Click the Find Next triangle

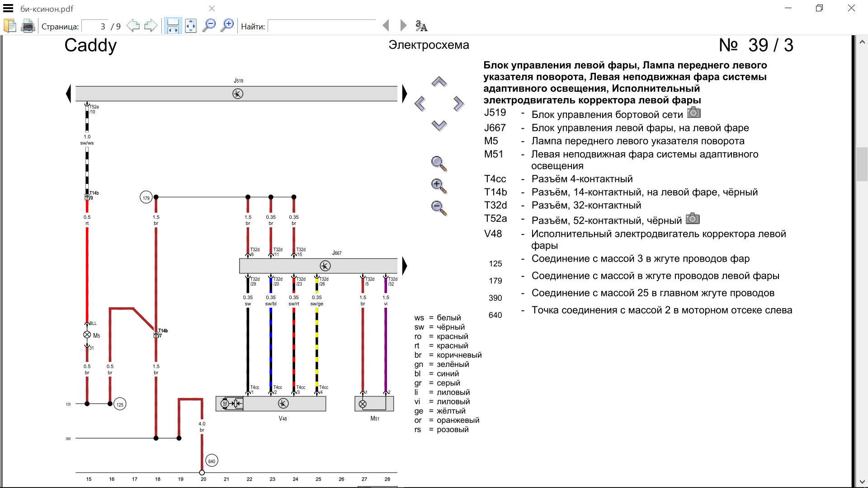403,25
